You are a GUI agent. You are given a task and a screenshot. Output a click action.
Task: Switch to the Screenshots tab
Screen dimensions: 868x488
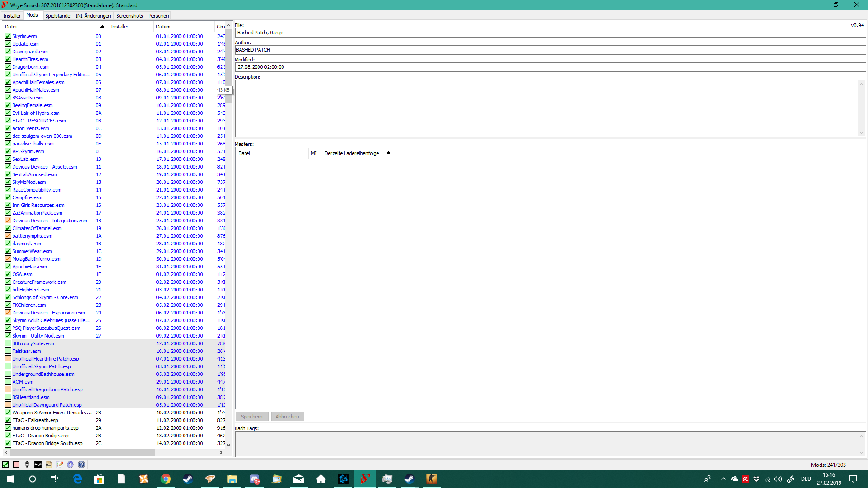pos(130,16)
